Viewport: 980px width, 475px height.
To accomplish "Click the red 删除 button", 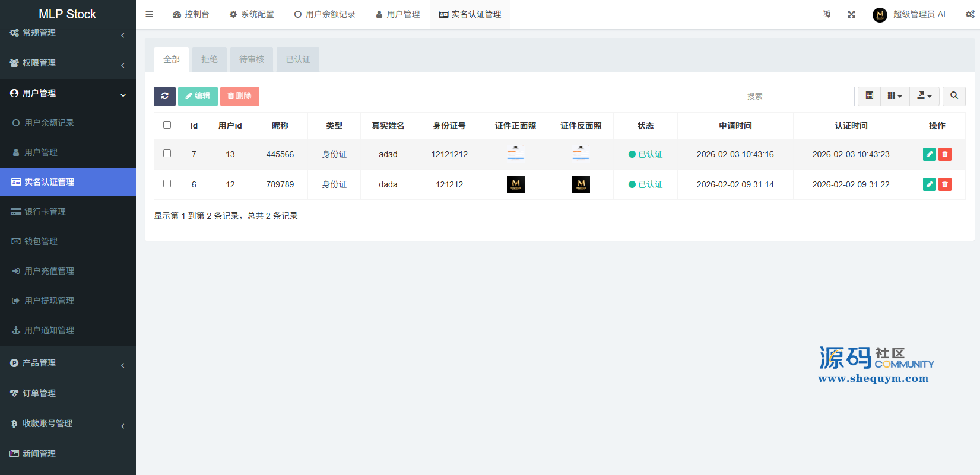I will click(240, 96).
